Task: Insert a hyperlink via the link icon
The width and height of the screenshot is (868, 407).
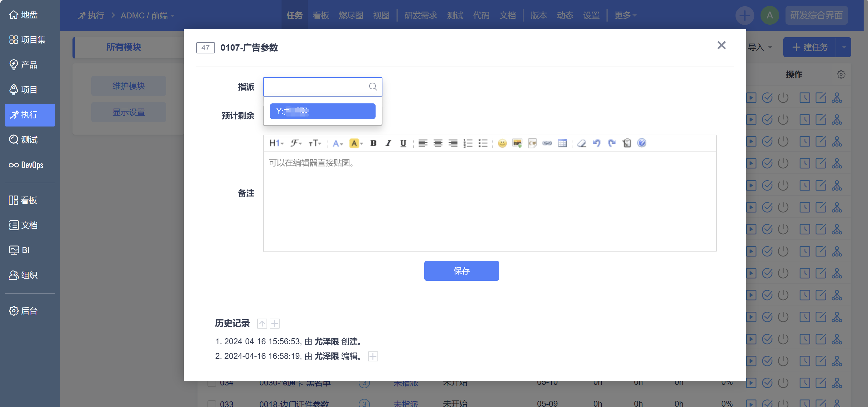Action: click(547, 143)
